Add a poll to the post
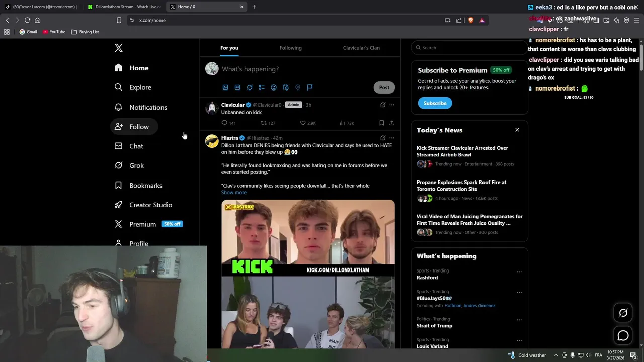The height and width of the screenshot is (362, 644). coord(262,87)
